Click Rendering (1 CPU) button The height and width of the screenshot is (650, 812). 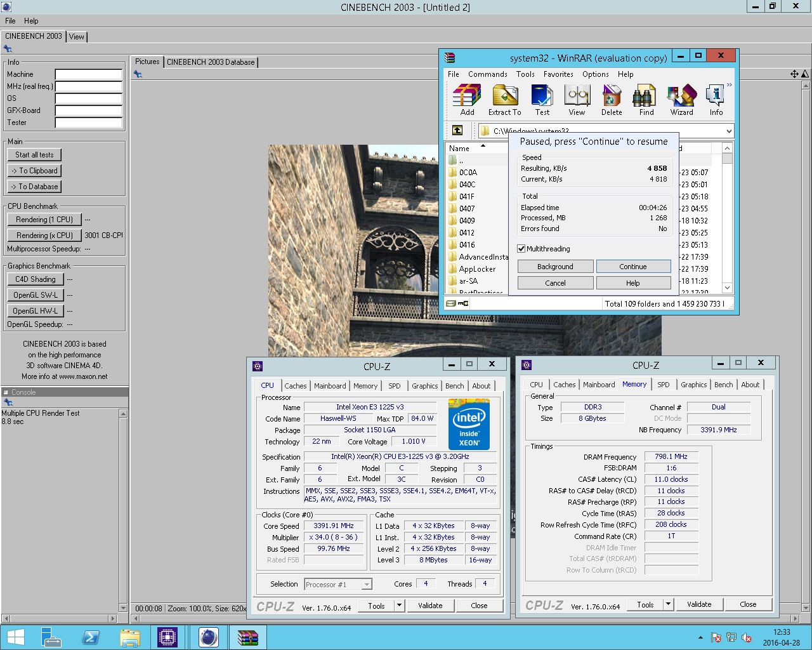[x=44, y=220]
